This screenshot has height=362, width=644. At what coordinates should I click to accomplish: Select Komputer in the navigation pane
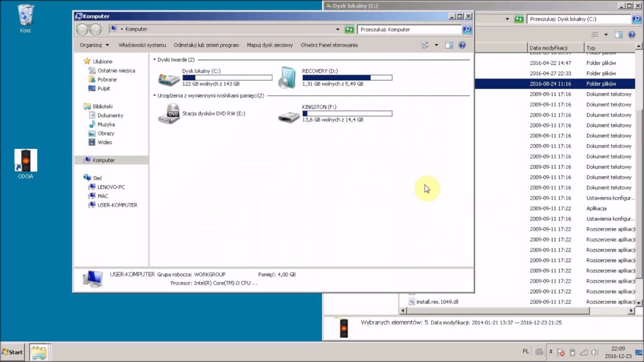pos(104,160)
